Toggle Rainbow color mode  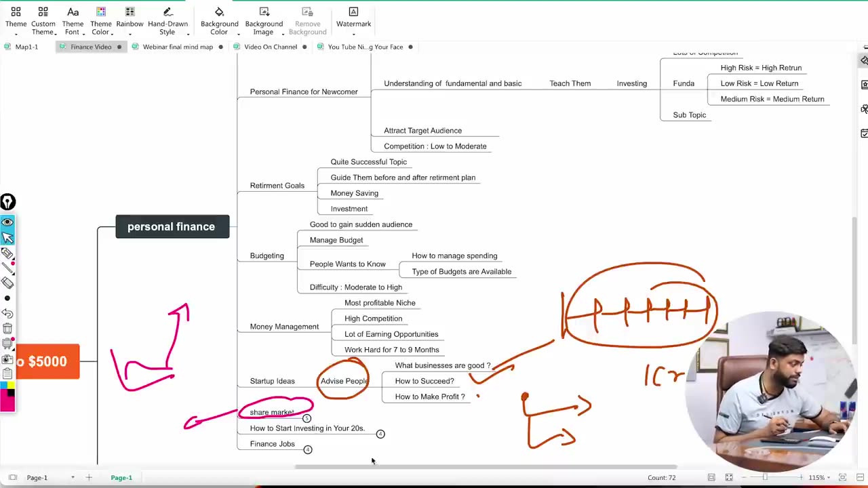click(130, 21)
